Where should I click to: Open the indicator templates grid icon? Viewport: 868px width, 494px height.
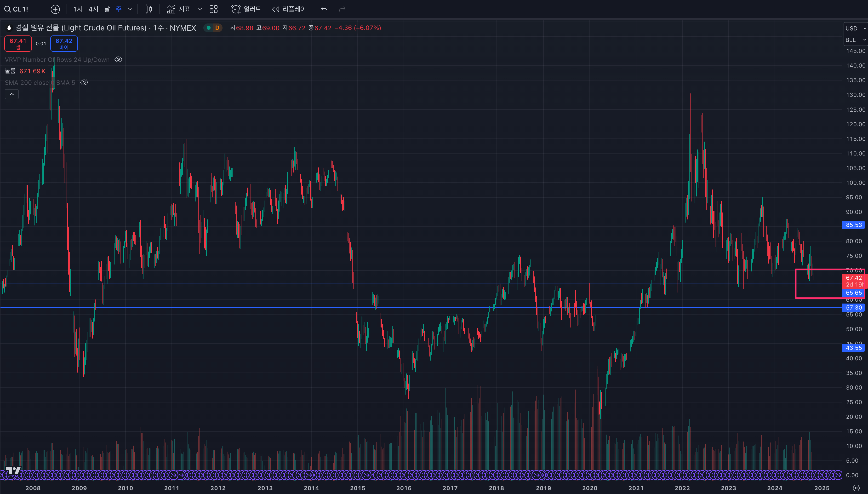click(214, 9)
